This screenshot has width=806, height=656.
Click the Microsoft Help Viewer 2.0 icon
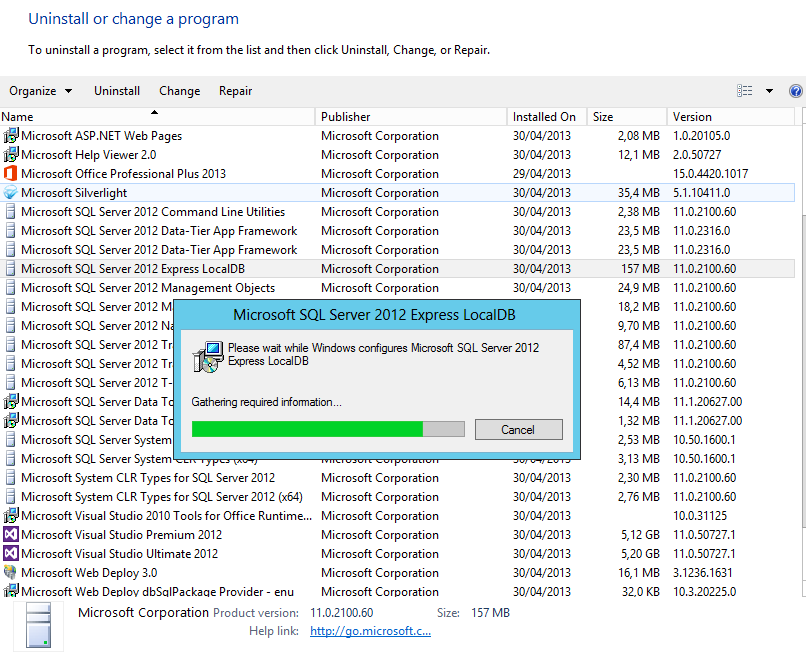click(x=11, y=155)
